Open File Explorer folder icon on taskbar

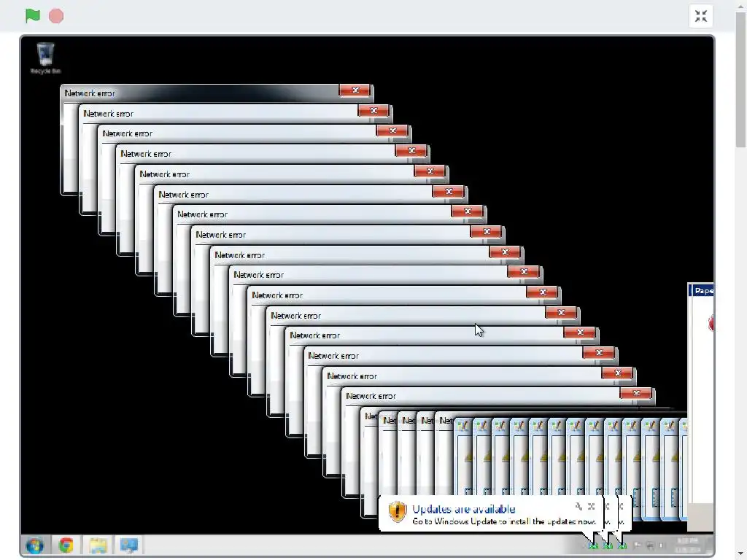[x=98, y=545]
